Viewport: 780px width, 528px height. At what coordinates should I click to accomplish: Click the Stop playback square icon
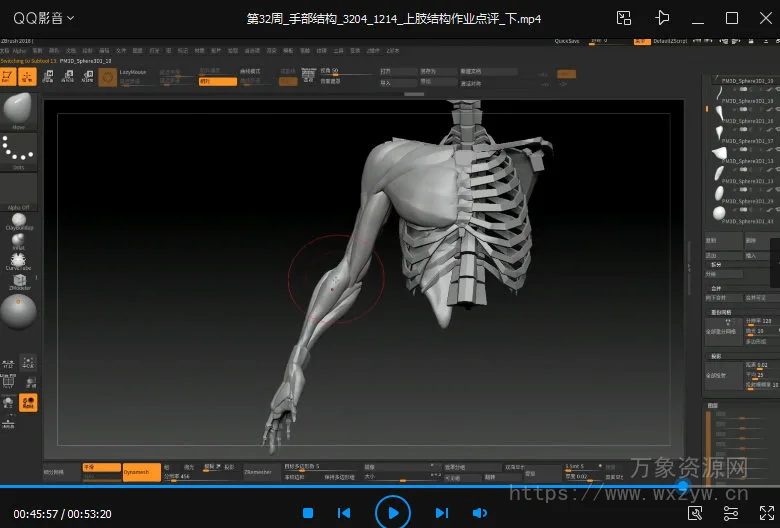point(308,513)
